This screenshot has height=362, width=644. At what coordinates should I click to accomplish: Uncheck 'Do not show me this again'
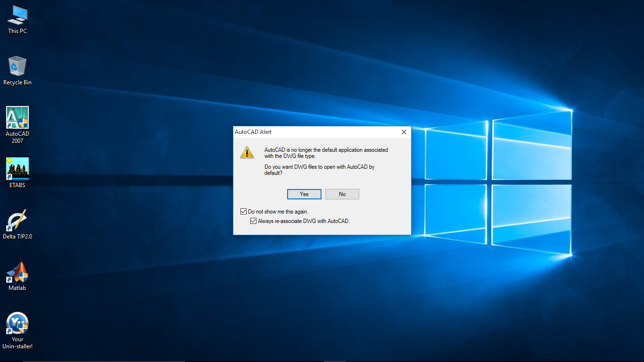click(244, 212)
